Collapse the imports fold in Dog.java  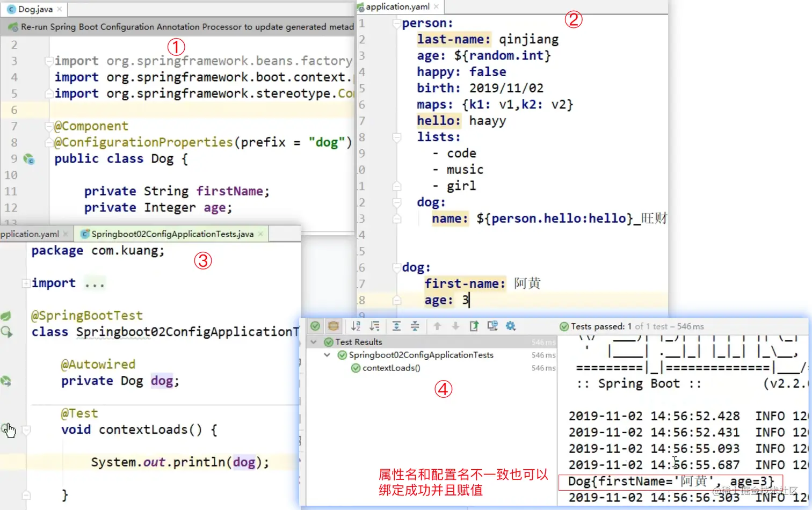point(49,61)
